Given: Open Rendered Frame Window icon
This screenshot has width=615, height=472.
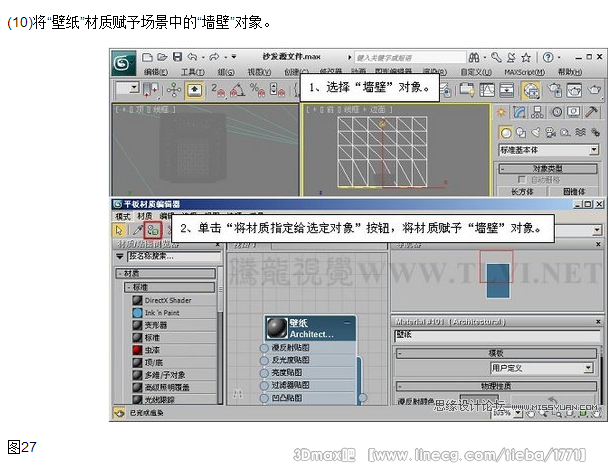Looking at the screenshot, I should click(x=573, y=90).
